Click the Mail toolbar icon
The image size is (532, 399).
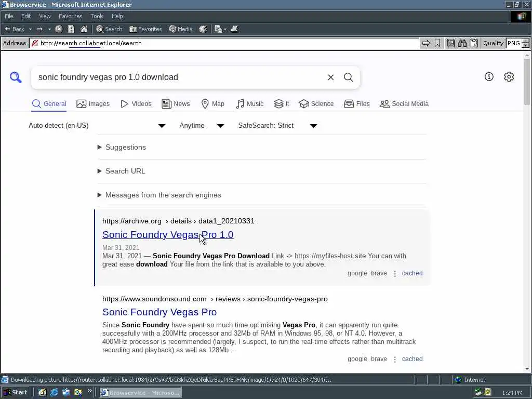point(218,29)
